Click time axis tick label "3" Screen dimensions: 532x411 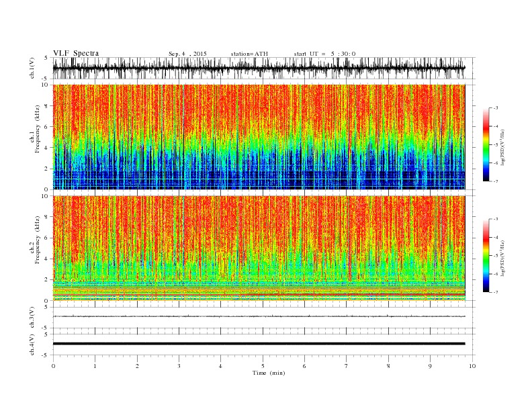coord(179,366)
